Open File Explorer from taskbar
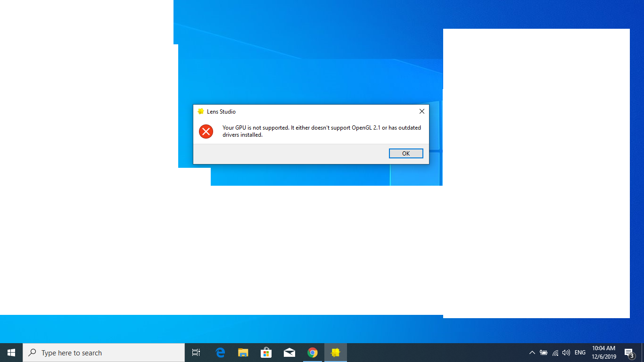This screenshot has height=362, width=644. tap(243, 353)
